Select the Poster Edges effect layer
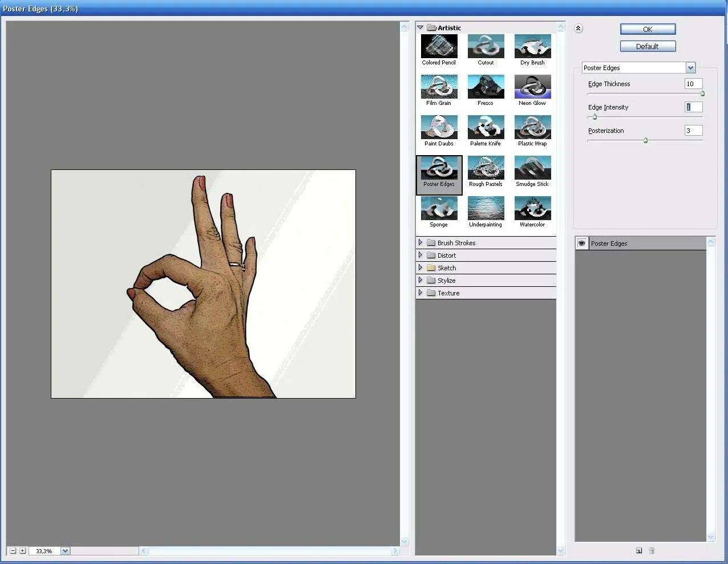The width and height of the screenshot is (728, 564). click(641, 244)
